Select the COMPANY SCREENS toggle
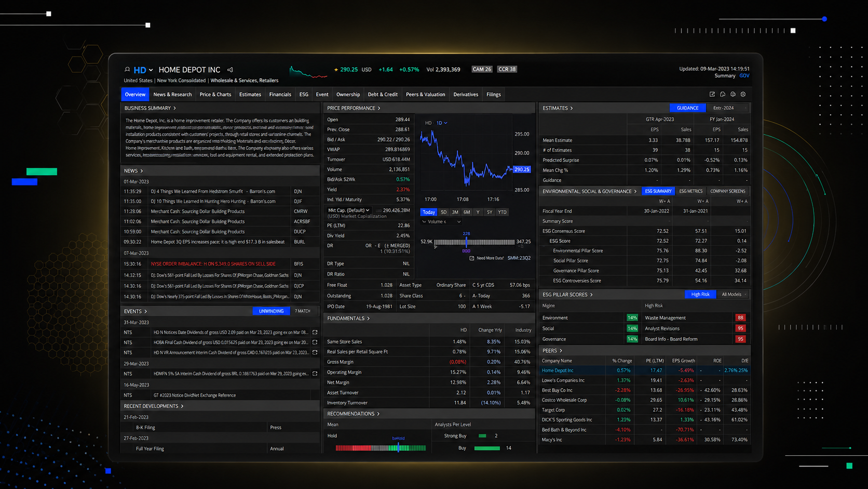Viewport: 868px width, 489px height. pos(727,191)
